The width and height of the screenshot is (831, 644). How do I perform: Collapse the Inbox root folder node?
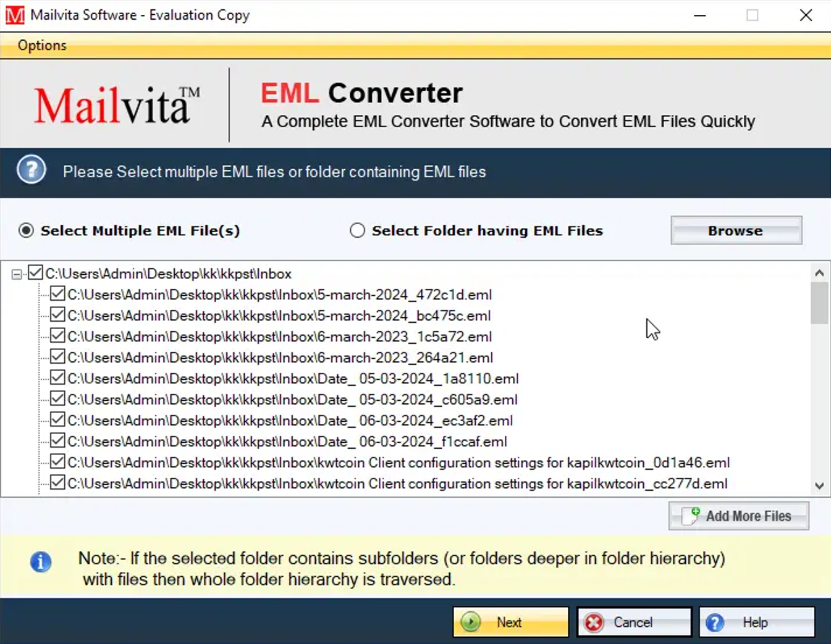pyautogui.click(x=17, y=274)
